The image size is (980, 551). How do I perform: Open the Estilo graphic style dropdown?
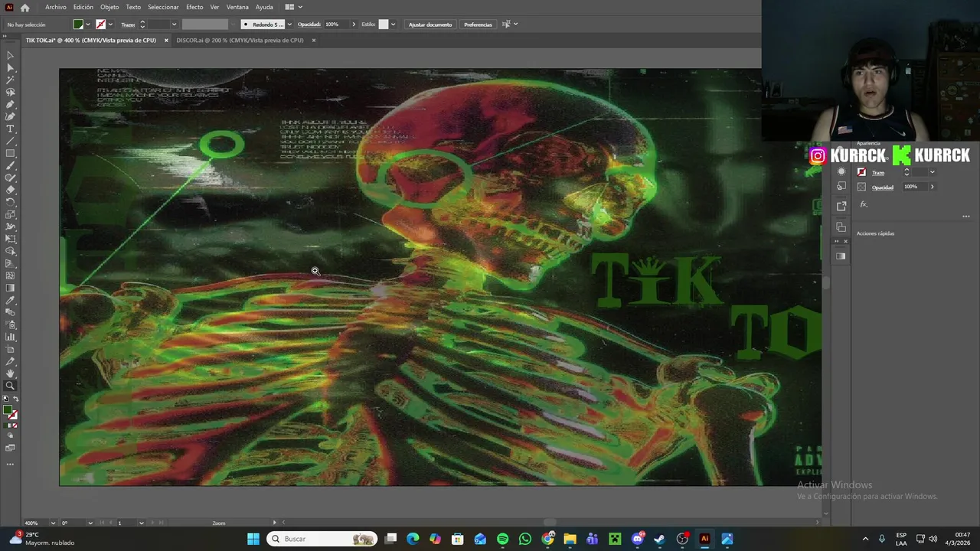coord(393,24)
